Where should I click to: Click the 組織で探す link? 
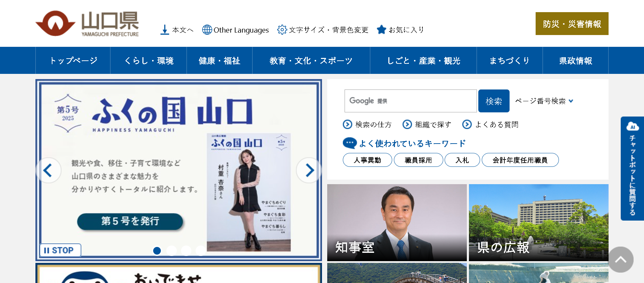(x=433, y=125)
